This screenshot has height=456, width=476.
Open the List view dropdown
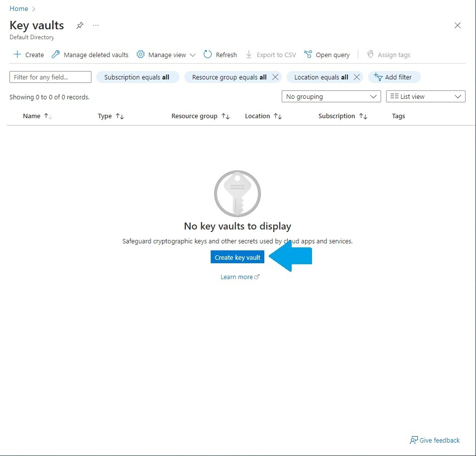click(426, 96)
